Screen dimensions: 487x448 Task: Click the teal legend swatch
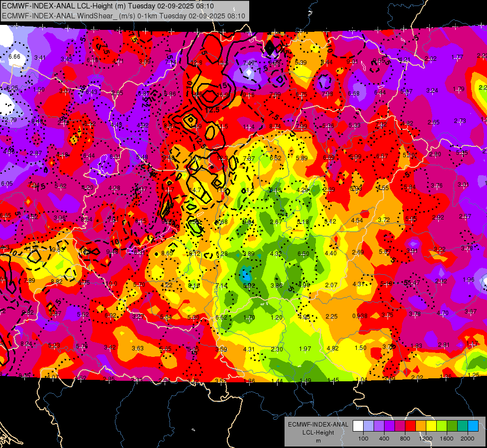[x=463, y=426]
